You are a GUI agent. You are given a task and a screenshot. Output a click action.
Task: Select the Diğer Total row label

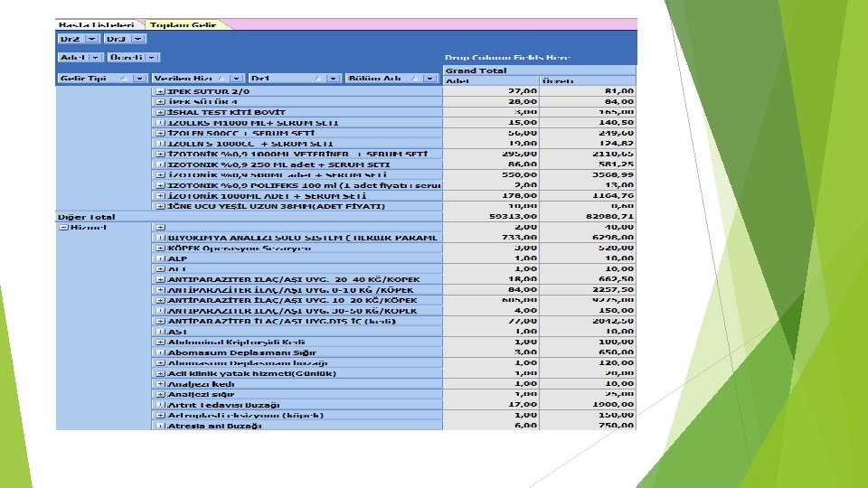click(87, 217)
